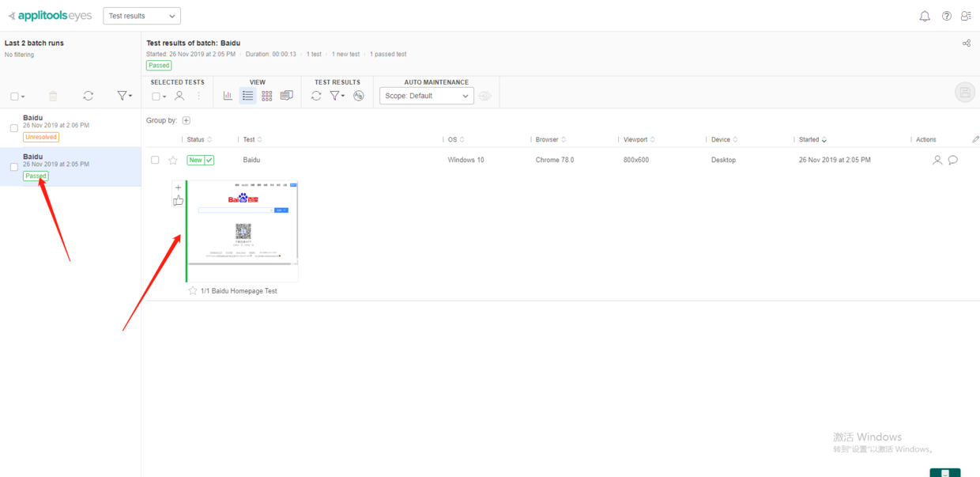Click the 26 Nov 2019 at 2:05 PM started cell
Screen dimensions: 980x477
835,160
